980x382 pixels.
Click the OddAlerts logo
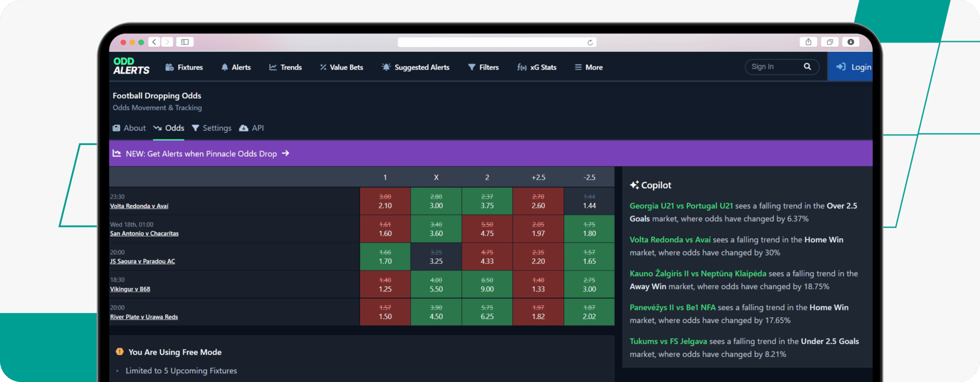pos(131,66)
